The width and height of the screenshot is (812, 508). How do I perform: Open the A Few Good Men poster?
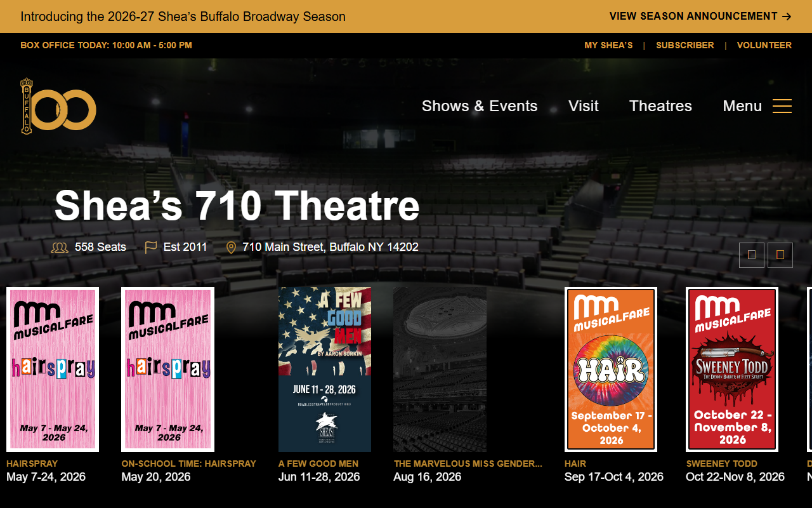tap(325, 370)
